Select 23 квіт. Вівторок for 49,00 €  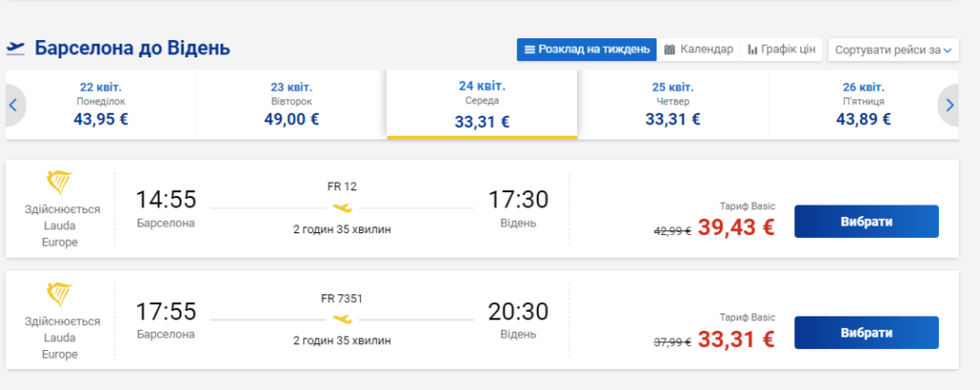click(291, 105)
